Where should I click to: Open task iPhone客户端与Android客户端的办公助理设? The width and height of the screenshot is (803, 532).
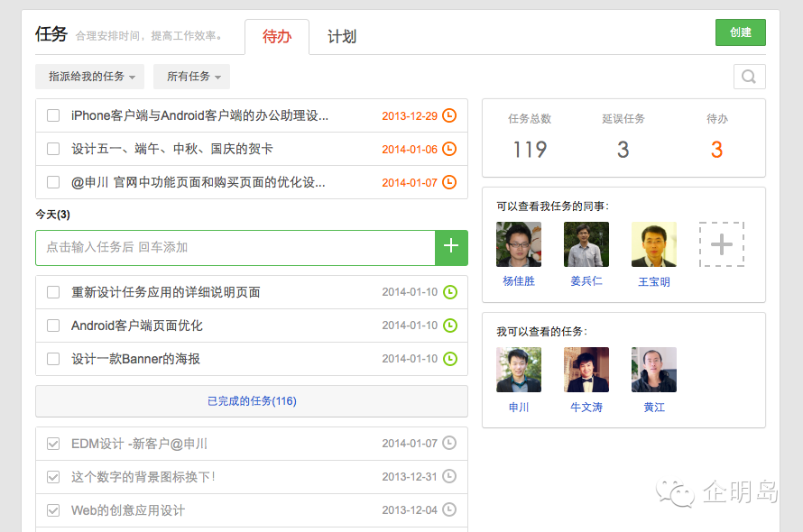[199, 115]
